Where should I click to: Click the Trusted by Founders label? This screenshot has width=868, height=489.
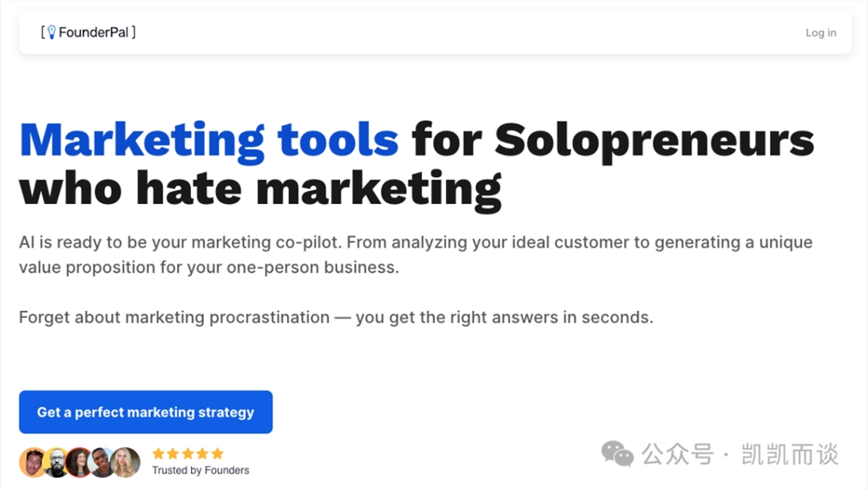pos(201,471)
